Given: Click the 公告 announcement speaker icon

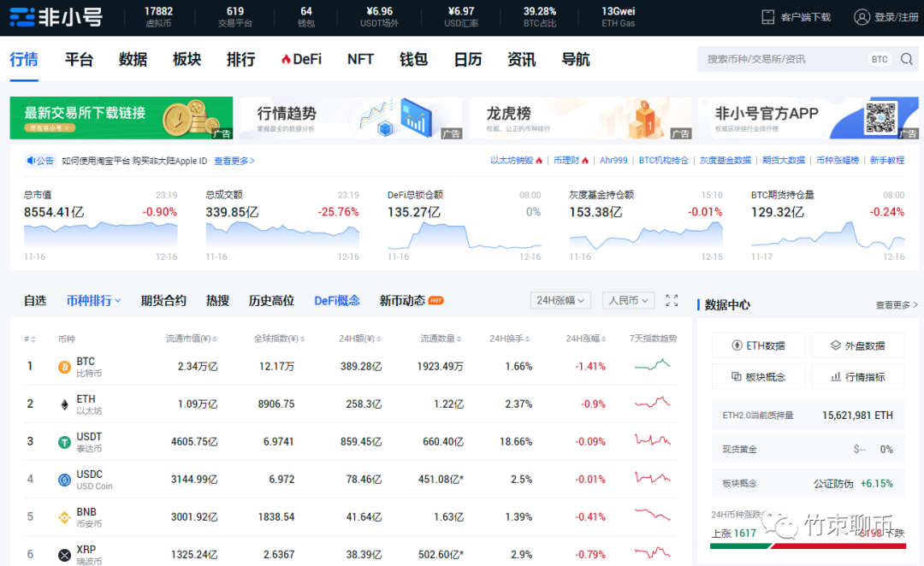Looking at the screenshot, I should coord(29,160).
